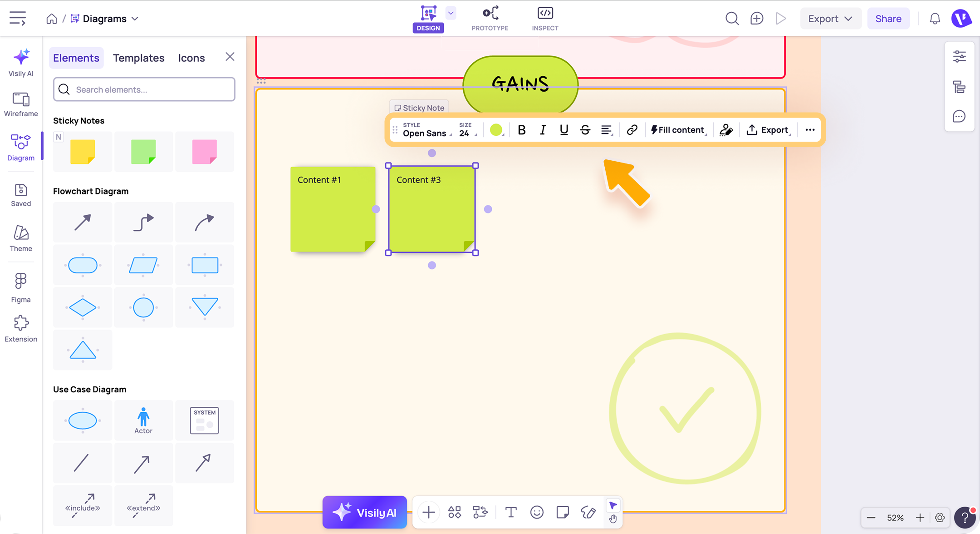Select the Text tool in bottom toolbar

[x=511, y=512]
